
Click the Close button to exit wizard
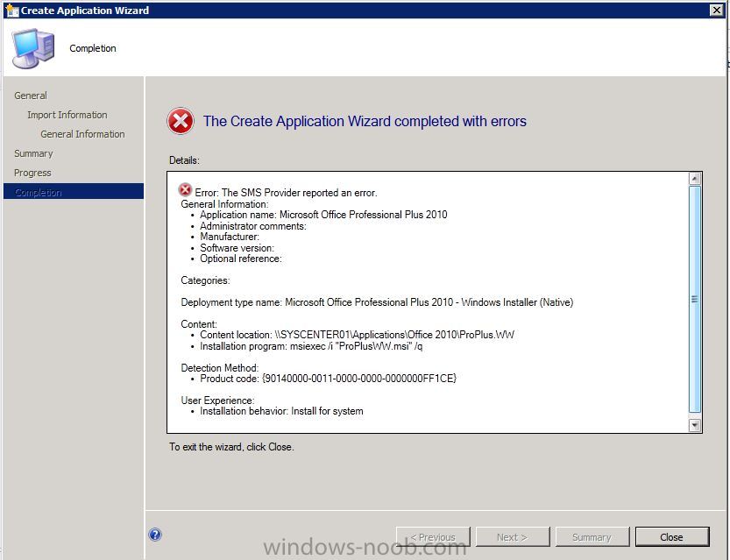672,536
